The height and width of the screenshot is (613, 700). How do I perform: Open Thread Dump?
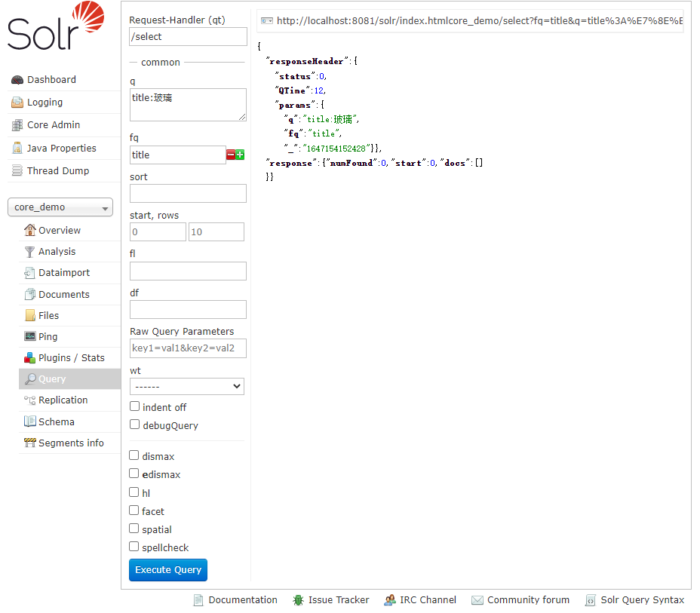point(58,171)
